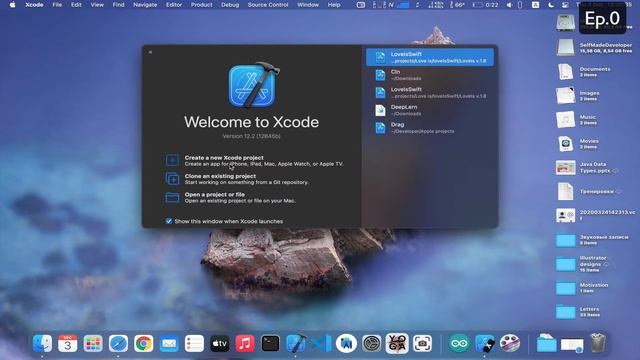Screen dimensions: 640x360
Task: Open System Preferences from the Dock
Action: tap(372, 344)
